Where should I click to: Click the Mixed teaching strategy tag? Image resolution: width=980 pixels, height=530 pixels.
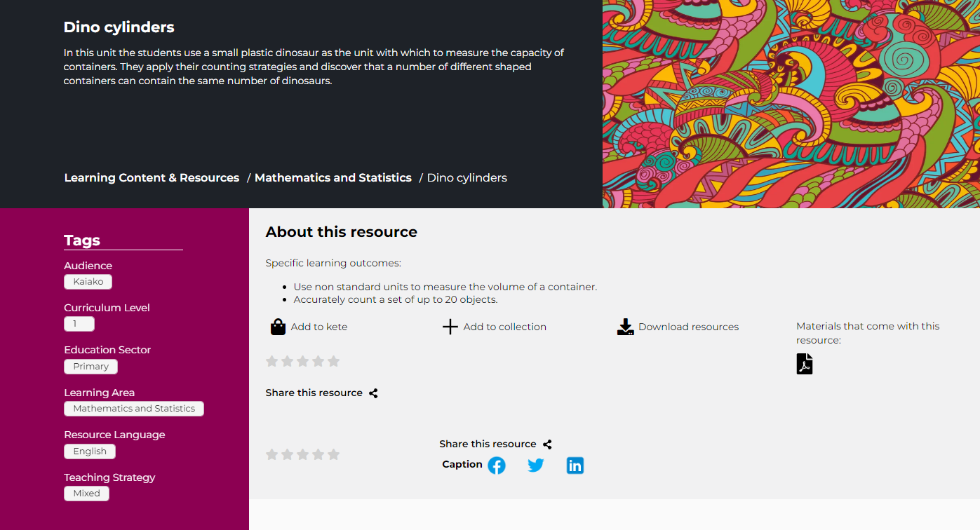pos(86,494)
